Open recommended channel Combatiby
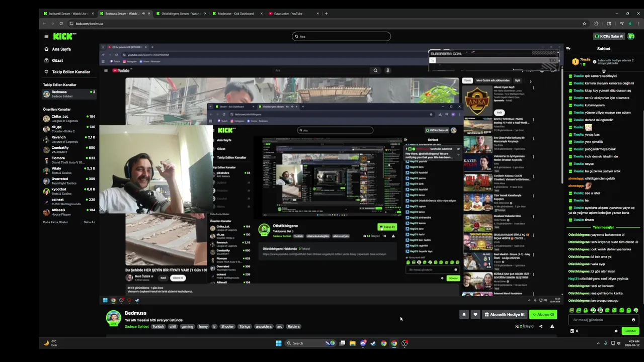644x362 pixels. (69, 150)
